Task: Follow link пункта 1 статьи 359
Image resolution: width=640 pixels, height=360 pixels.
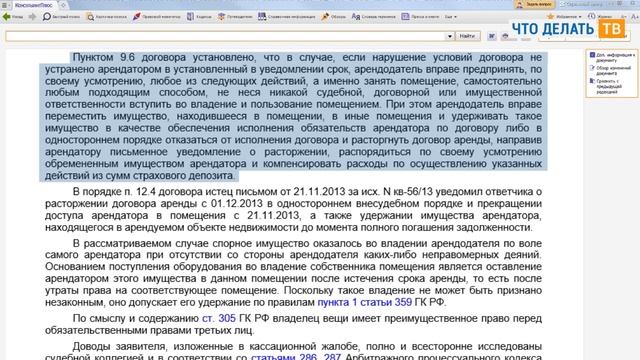Action: click(x=364, y=302)
